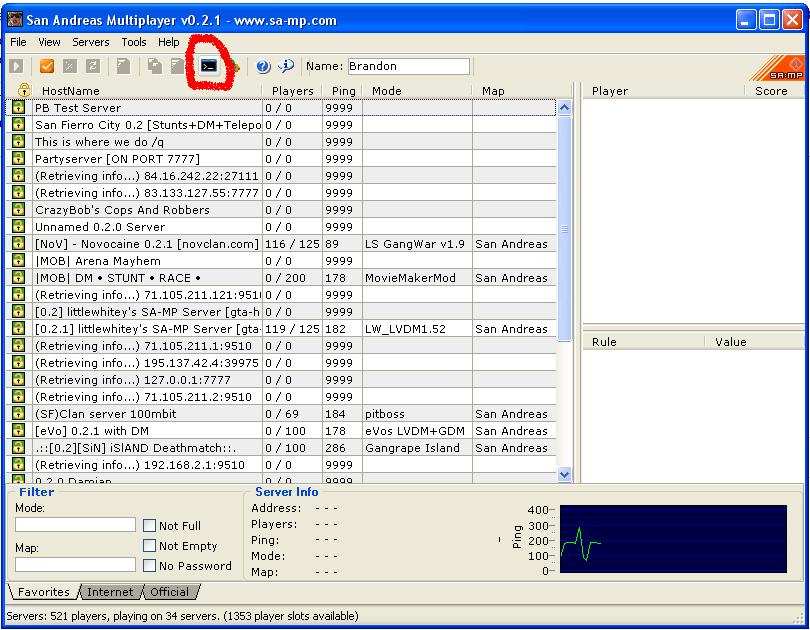This screenshot has width=810, height=630.
Task: Click into the Name input field
Action: coord(410,66)
